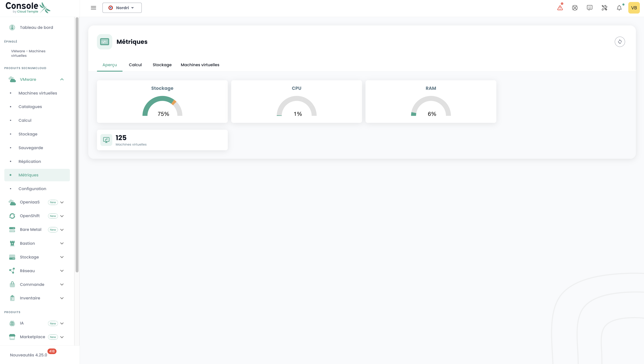Toggle sidebar with the hamburger menu icon
Image resolution: width=644 pixels, height=364 pixels.
[93, 8]
